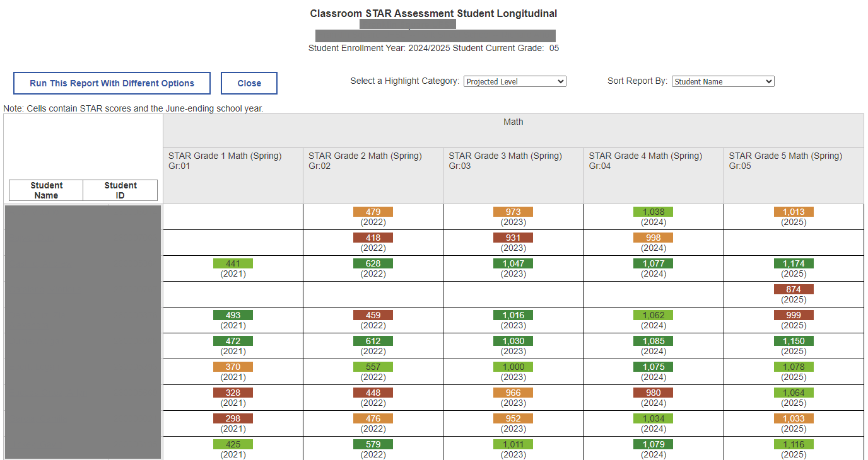868x460 pixels.
Task: Pick the 557 score cell
Action: (373, 367)
